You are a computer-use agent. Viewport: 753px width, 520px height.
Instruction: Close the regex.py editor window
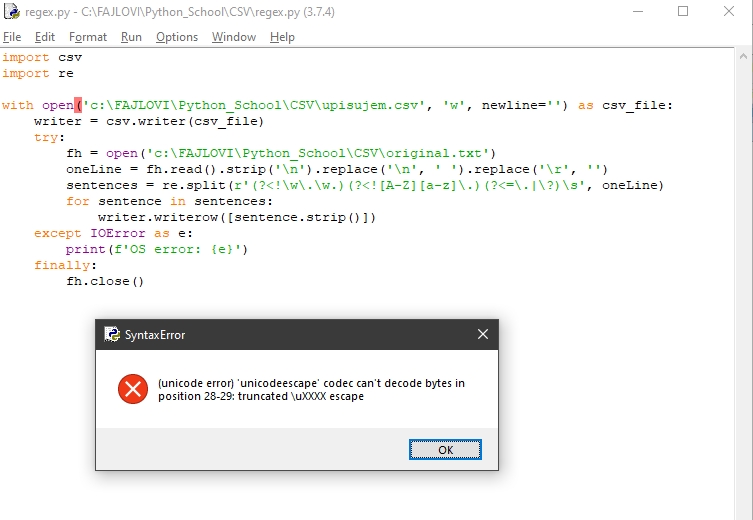(729, 11)
